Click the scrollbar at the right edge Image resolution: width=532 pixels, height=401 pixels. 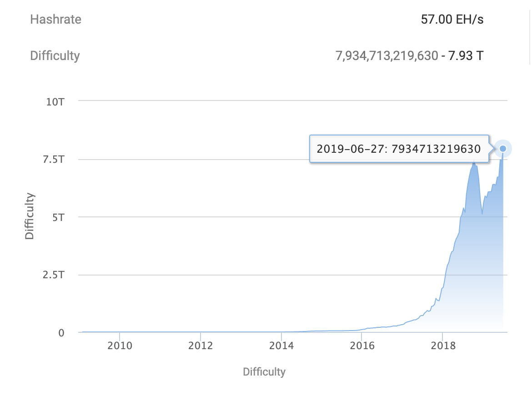pos(530,32)
